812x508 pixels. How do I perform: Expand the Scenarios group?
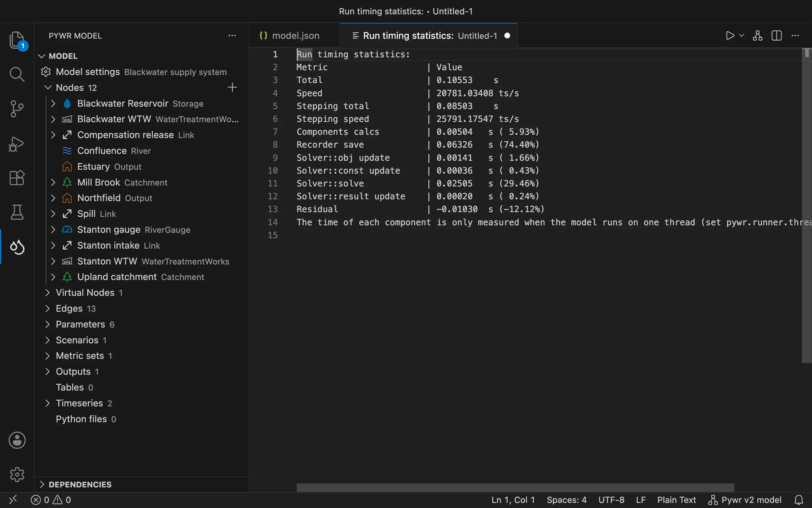pos(47,340)
